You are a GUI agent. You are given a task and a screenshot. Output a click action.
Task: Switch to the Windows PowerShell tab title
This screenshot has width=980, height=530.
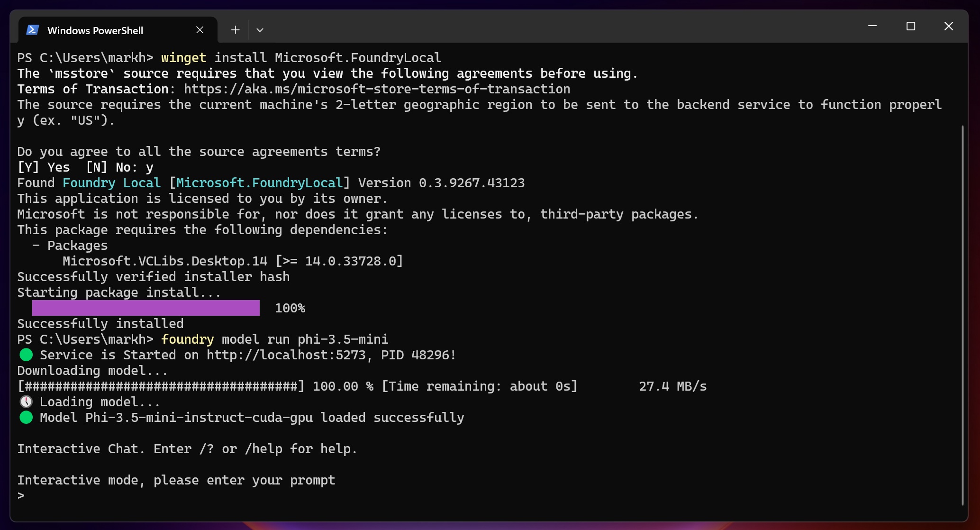pos(95,31)
